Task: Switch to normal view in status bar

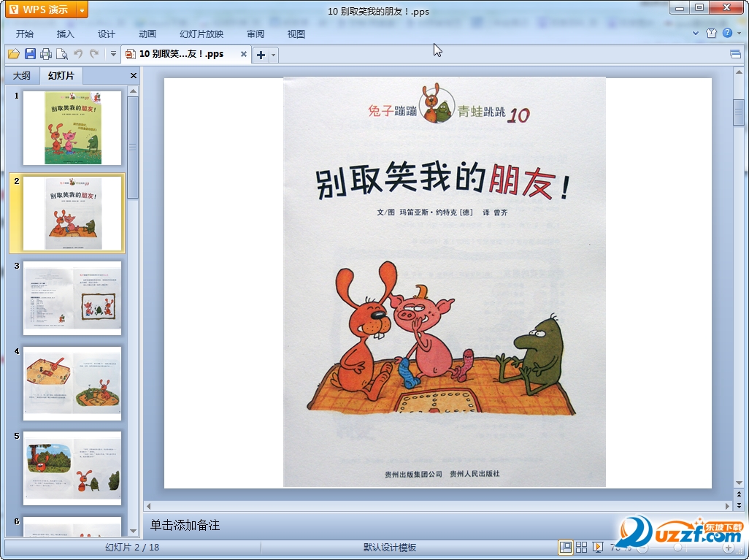Action: [566, 548]
